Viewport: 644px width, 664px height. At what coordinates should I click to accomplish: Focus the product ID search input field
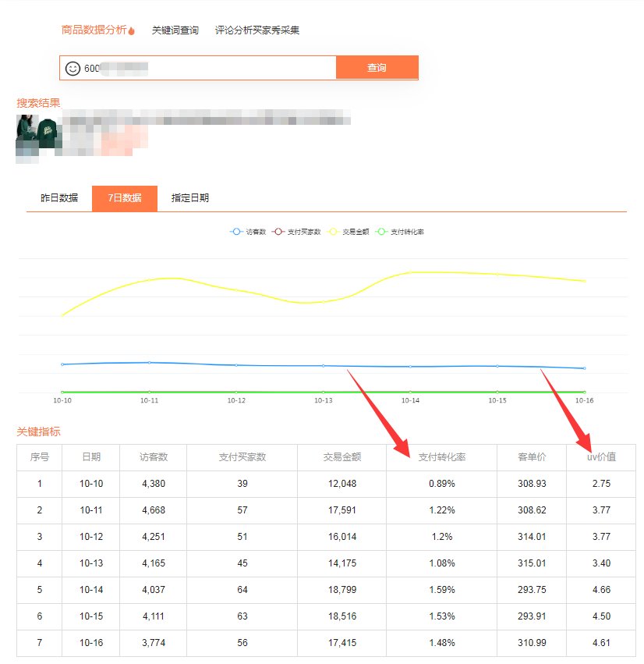(207, 68)
